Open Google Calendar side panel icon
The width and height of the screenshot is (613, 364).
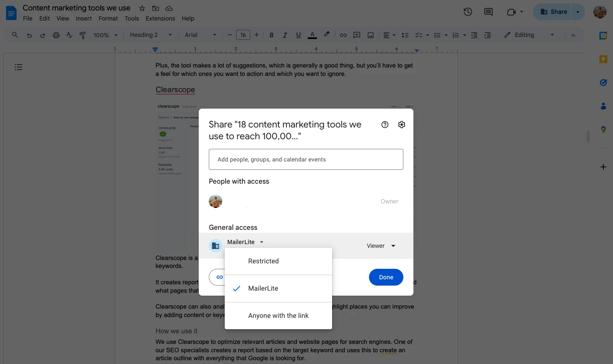(603, 36)
